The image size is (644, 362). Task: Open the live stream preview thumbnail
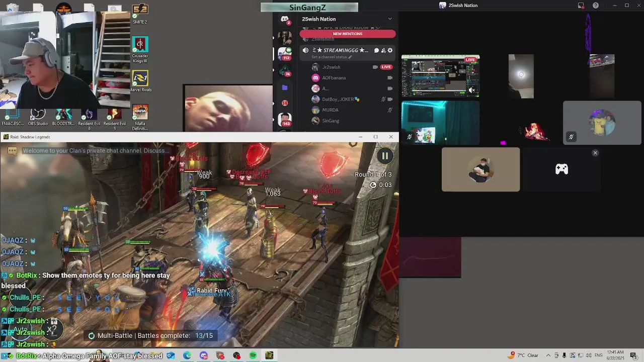coord(440,76)
